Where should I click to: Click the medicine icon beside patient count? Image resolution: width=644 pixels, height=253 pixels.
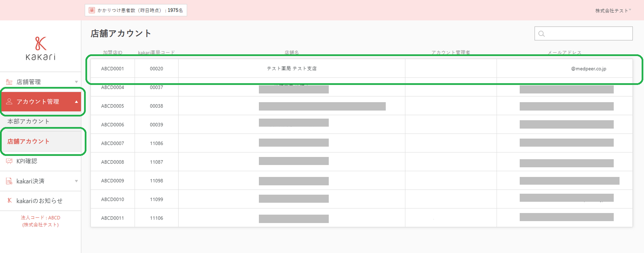[92, 10]
